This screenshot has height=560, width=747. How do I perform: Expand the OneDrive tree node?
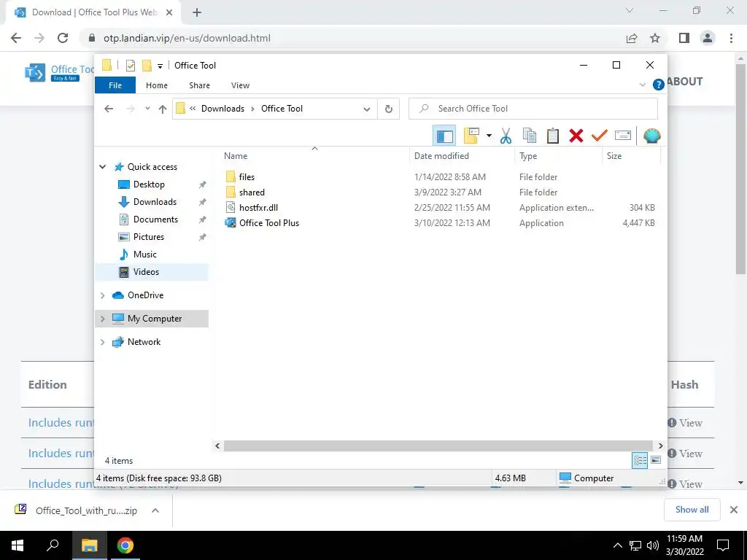(102, 296)
